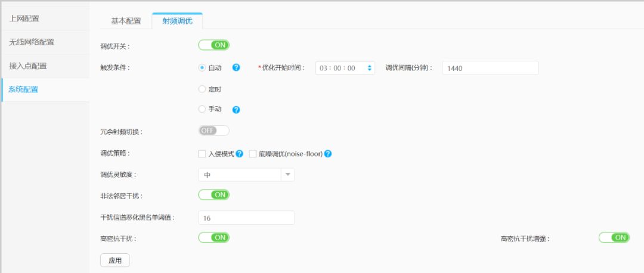Turn off the 高密抗干扰 switch
The image size is (644, 273).
(x=213, y=237)
